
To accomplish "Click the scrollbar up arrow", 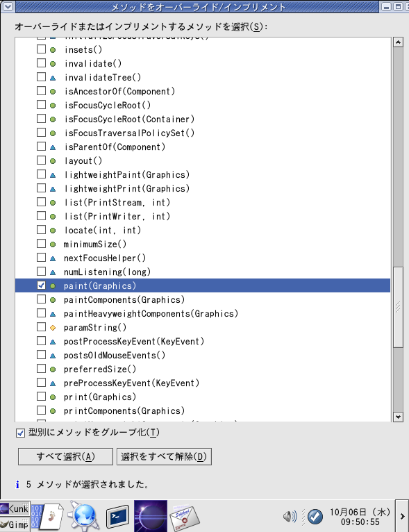I will pyautogui.click(x=398, y=42).
